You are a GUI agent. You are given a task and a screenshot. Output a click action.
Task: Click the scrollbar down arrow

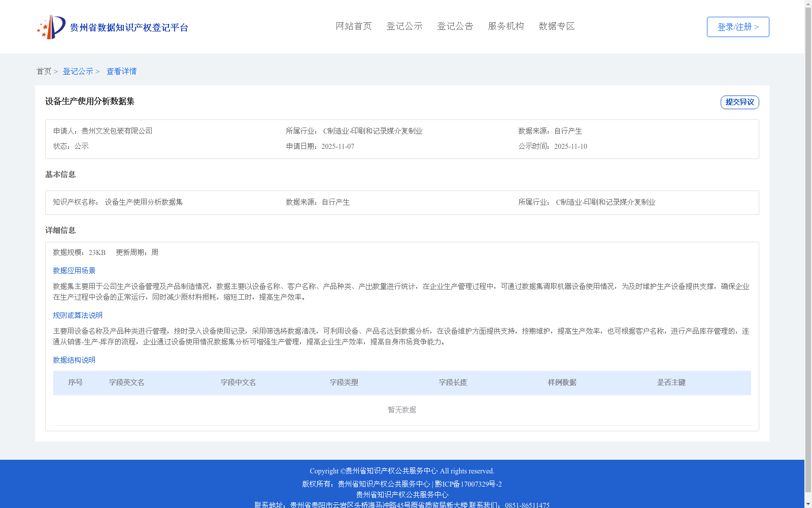tap(808, 504)
